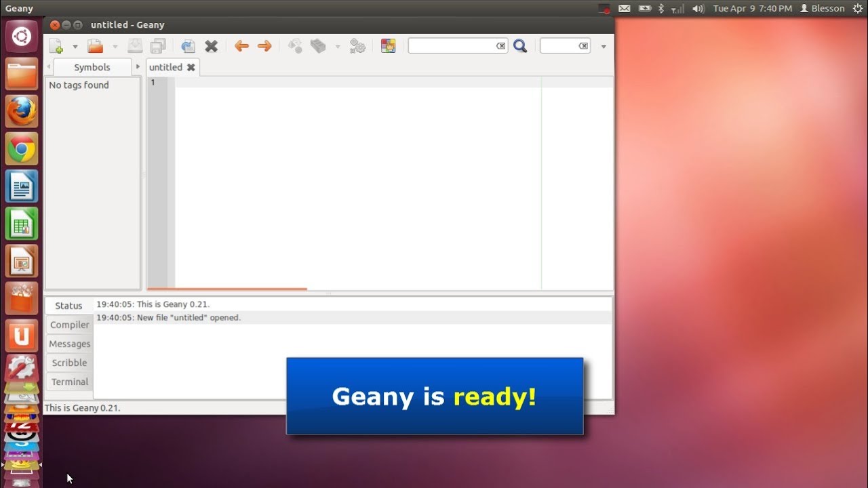868x488 pixels.
Task: Open the battery indicator menu
Action: [x=644, y=8]
